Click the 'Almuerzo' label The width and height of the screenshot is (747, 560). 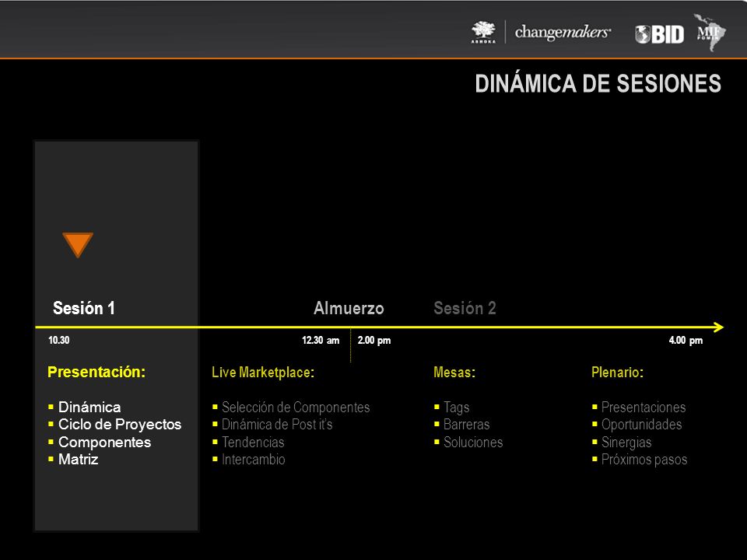tap(349, 308)
